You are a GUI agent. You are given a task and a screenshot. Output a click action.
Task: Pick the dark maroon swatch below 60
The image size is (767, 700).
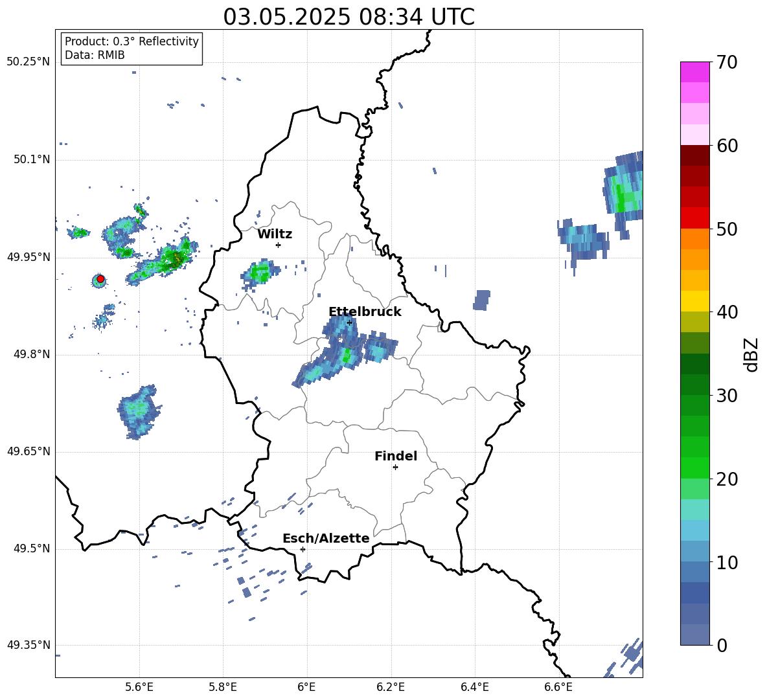click(694, 155)
